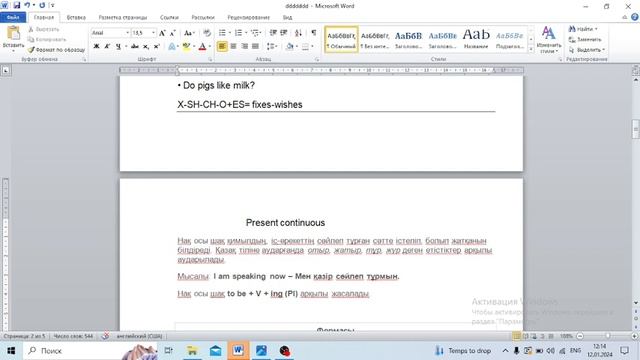Open word count (Число слов: 544)

pyautogui.click(x=73, y=336)
